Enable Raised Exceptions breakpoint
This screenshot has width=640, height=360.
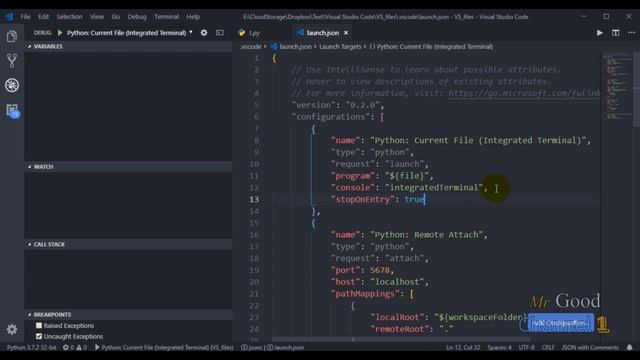pos(39,326)
